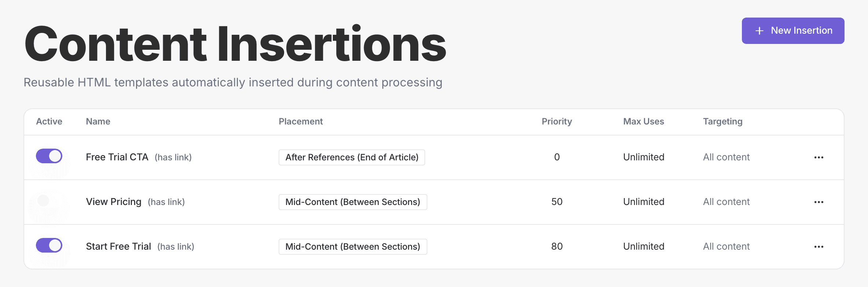Click the Unlimited max uses for View Pricing
Image resolution: width=868 pixels, height=287 pixels.
643,202
